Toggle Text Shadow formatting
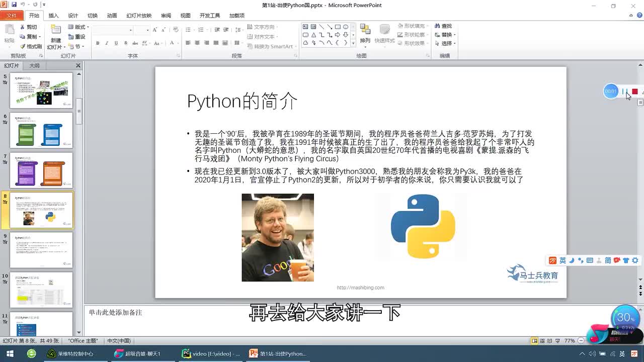The image size is (644, 362). click(x=125, y=43)
